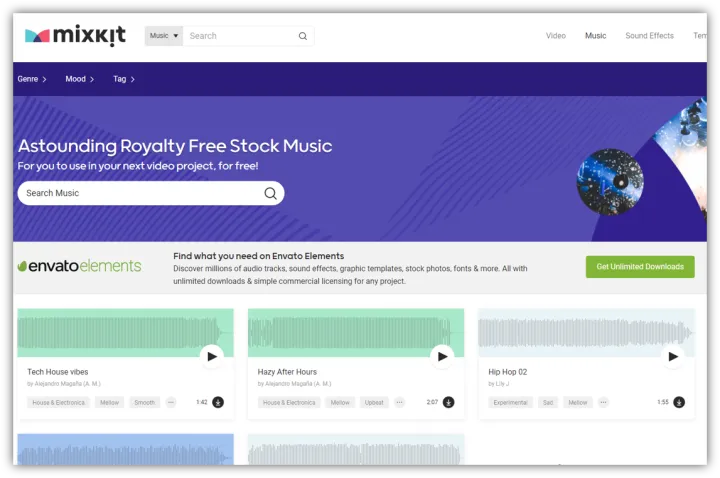Play the Tech House vibes track
720x478 pixels.
(212, 356)
